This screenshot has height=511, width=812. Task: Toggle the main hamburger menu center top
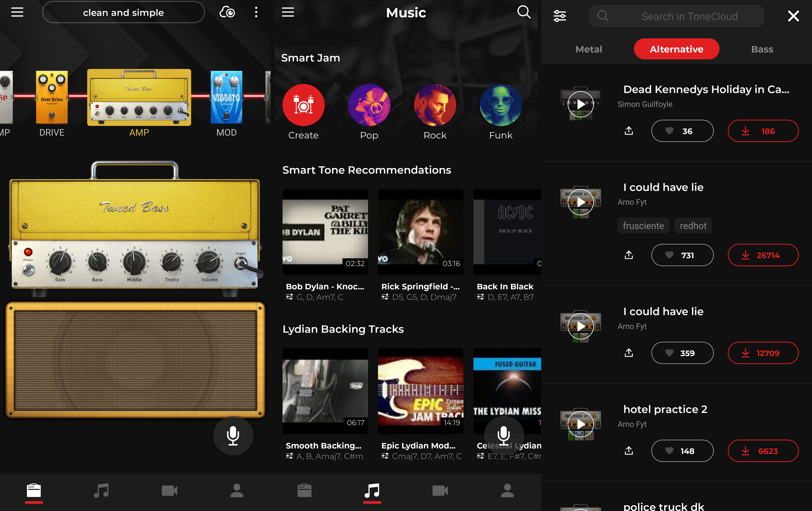pyautogui.click(x=288, y=12)
